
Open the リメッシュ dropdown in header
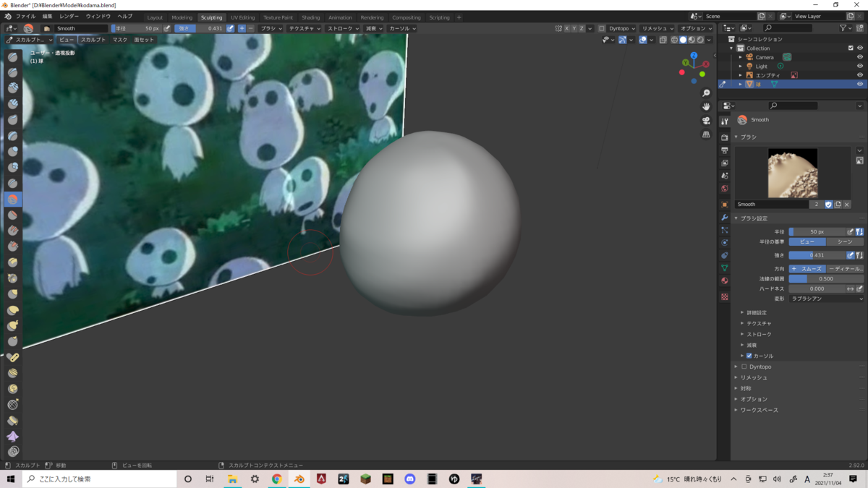[658, 28]
